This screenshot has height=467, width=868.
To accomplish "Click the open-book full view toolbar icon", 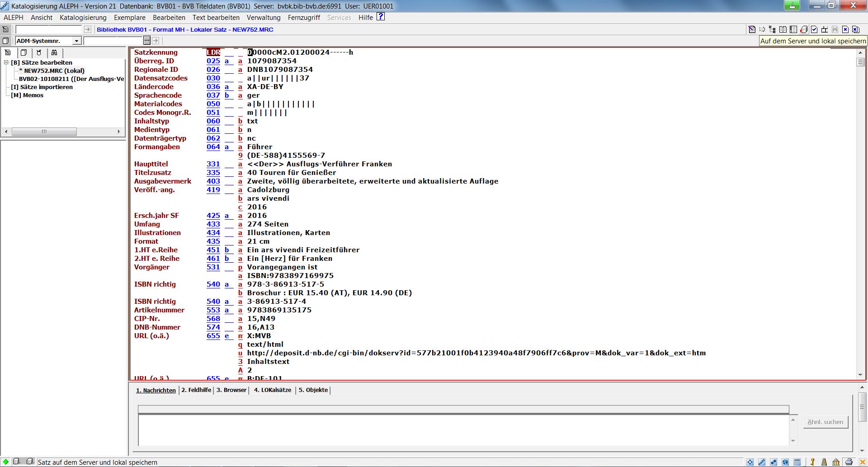I will (x=783, y=30).
